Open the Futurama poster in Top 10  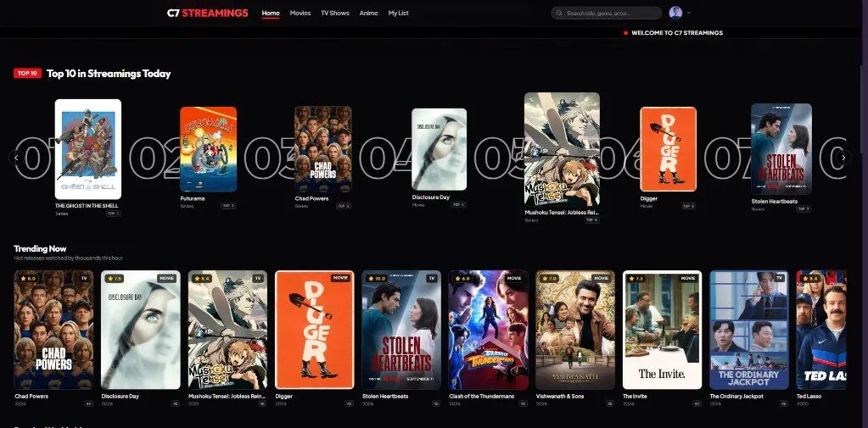[208, 149]
